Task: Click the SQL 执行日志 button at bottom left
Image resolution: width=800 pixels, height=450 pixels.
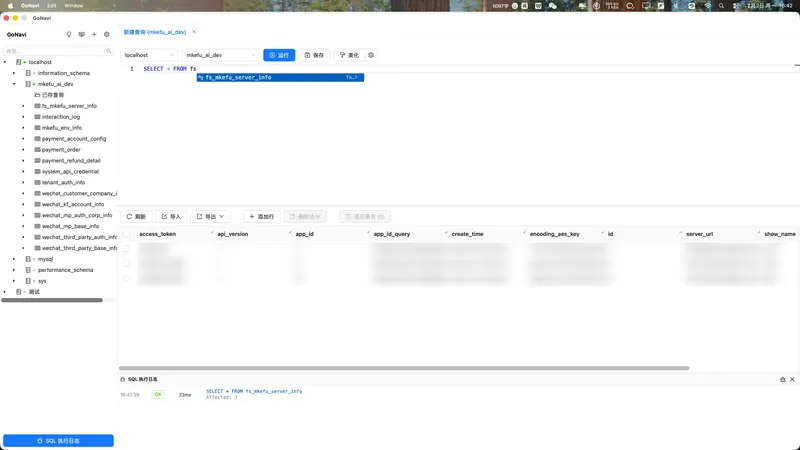Action: tap(58, 440)
